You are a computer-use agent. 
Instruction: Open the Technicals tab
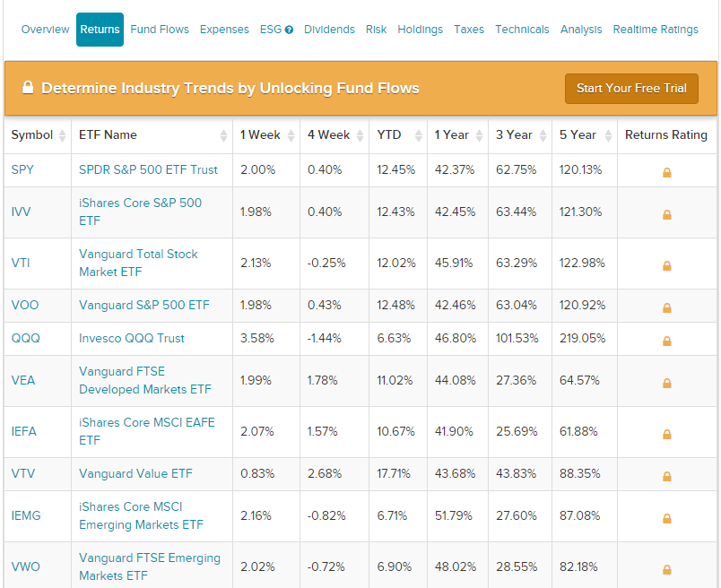click(x=522, y=30)
